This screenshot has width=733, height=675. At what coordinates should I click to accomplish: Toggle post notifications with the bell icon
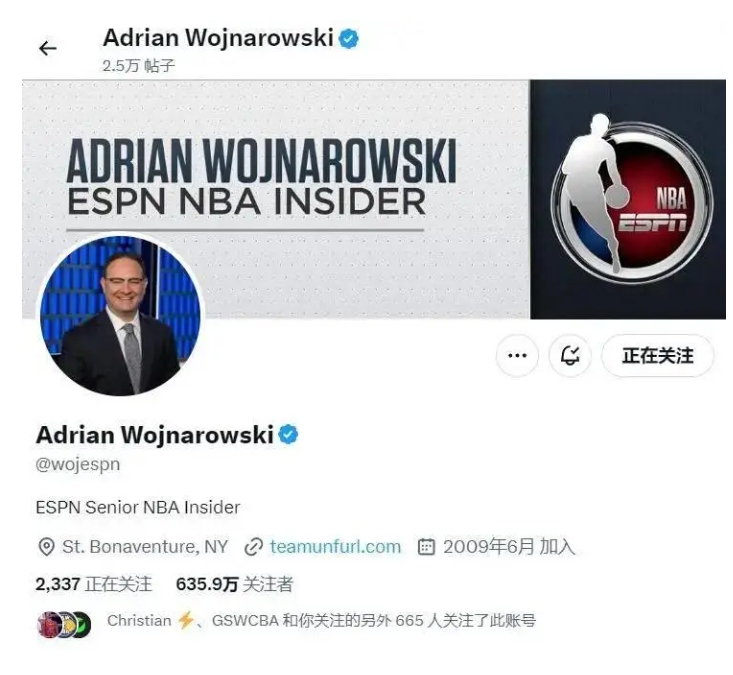pyautogui.click(x=570, y=356)
